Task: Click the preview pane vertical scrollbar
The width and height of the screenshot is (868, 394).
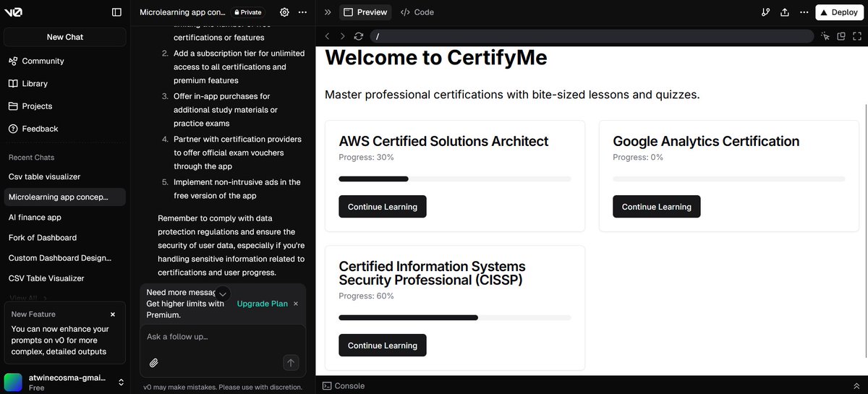Action: (x=866, y=230)
